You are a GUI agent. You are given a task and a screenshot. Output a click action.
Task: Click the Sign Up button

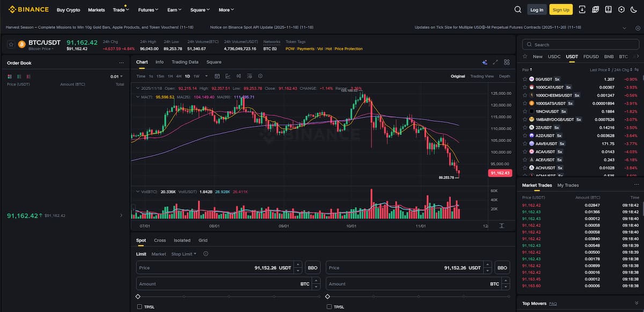(561, 10)
